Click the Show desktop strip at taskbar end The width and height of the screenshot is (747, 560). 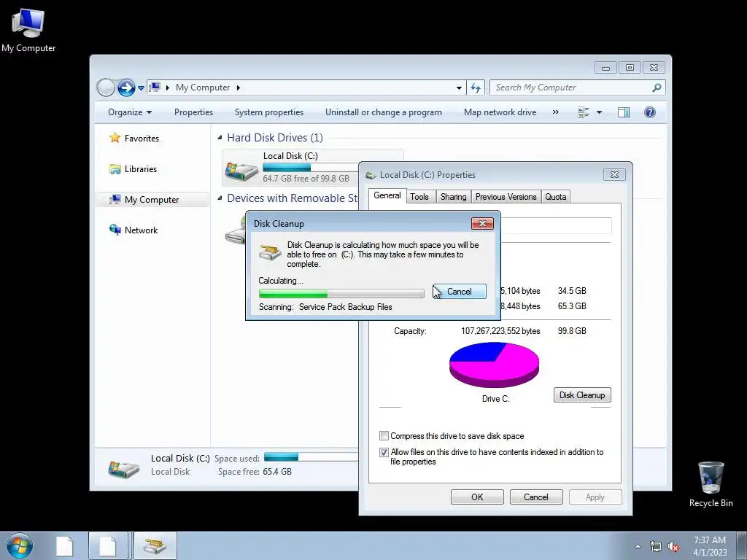[742, 545]
